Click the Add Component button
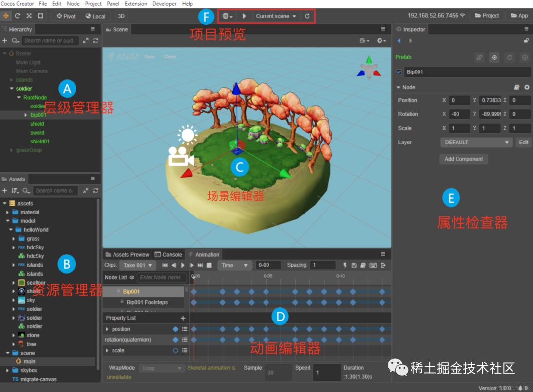 click(463, 159)
